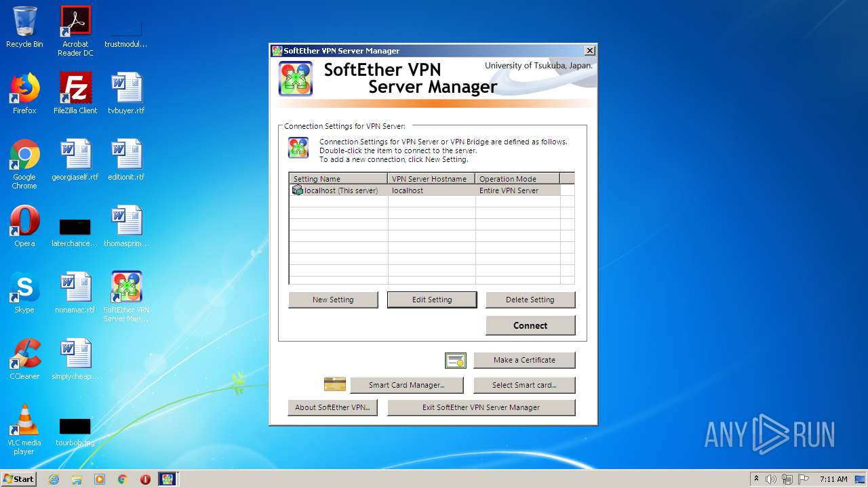Open VLC media player desktop shortcut
This screenshot has width=868, height=488.
click(24, 430)
